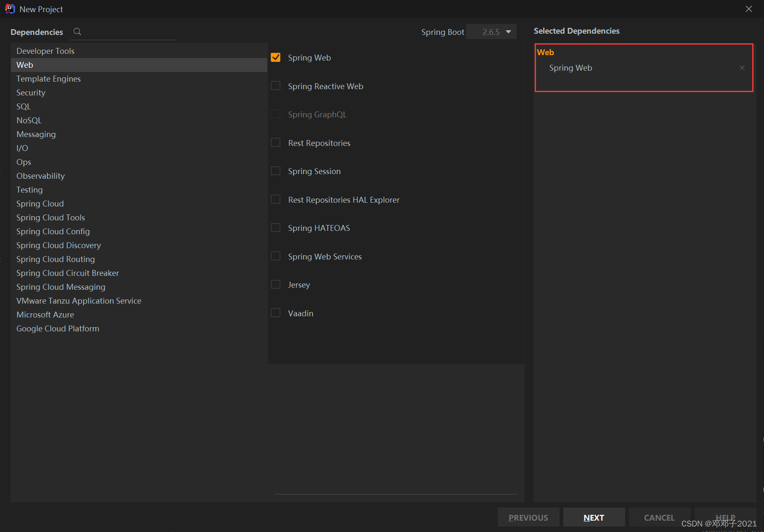Tick the Spring HATEOAS checkbox
Screen dimensions: 764x532
click(x=276, y=228)
